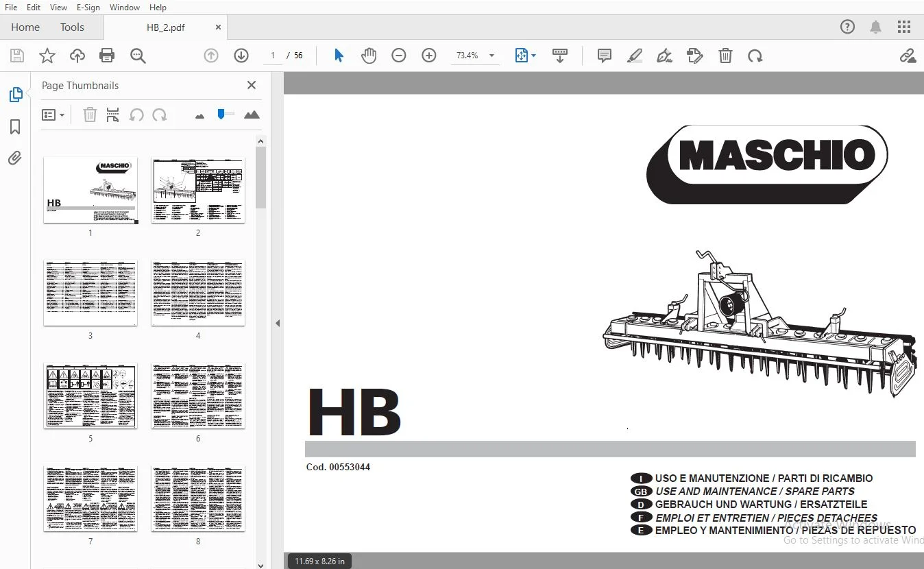The height and width of the screenshot is (569, 924).
Task: Zoom out with the minus button
Action: 399,56
